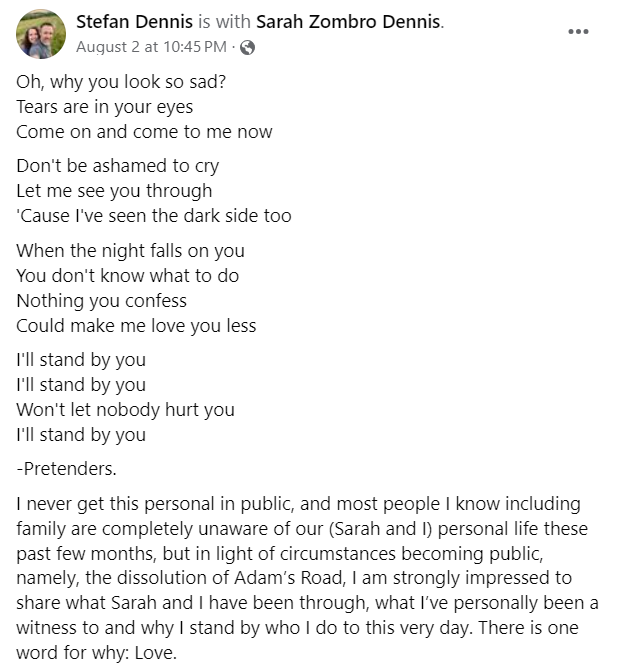Viewport: 620px width, 670px height.
Task: Click the "When the night falls on you" line
Action: (x=130, y=251)
